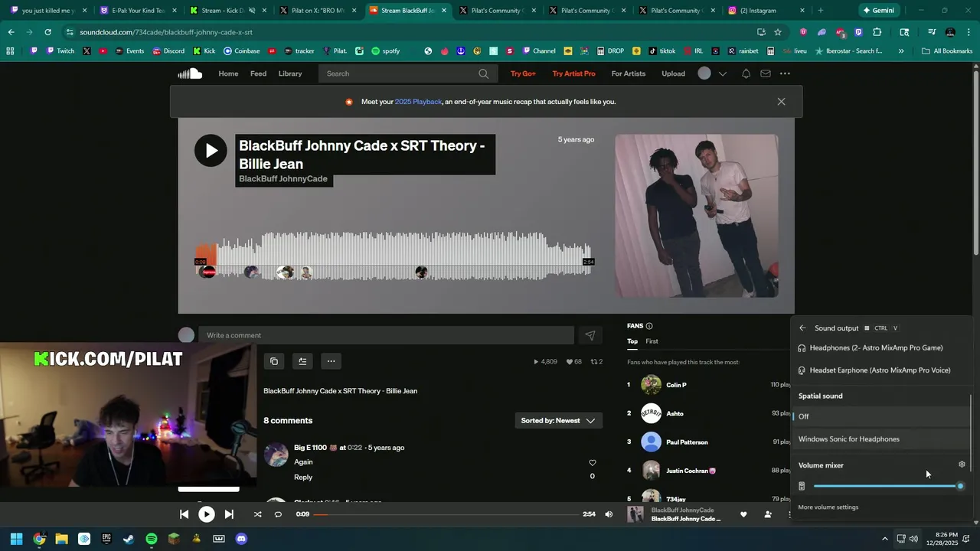Screen dimensions: 980x551
Task: Expand the profile avatar dropdown chevron
Action: click(x=722, y=74)
